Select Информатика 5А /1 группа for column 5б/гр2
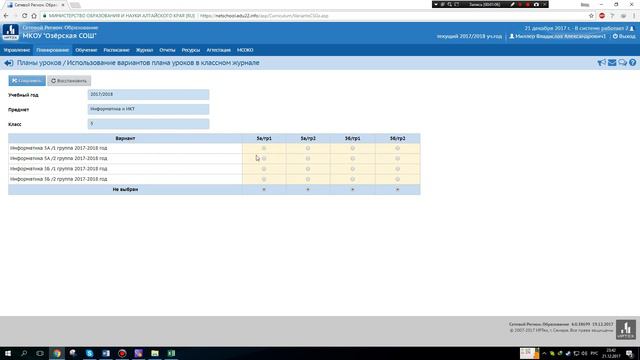 (398, 148)
